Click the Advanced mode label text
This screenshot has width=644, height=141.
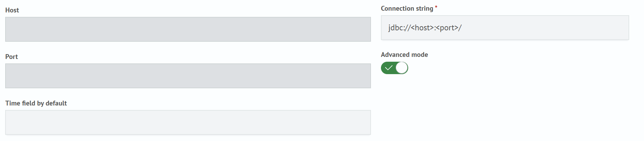pos(404,55)
